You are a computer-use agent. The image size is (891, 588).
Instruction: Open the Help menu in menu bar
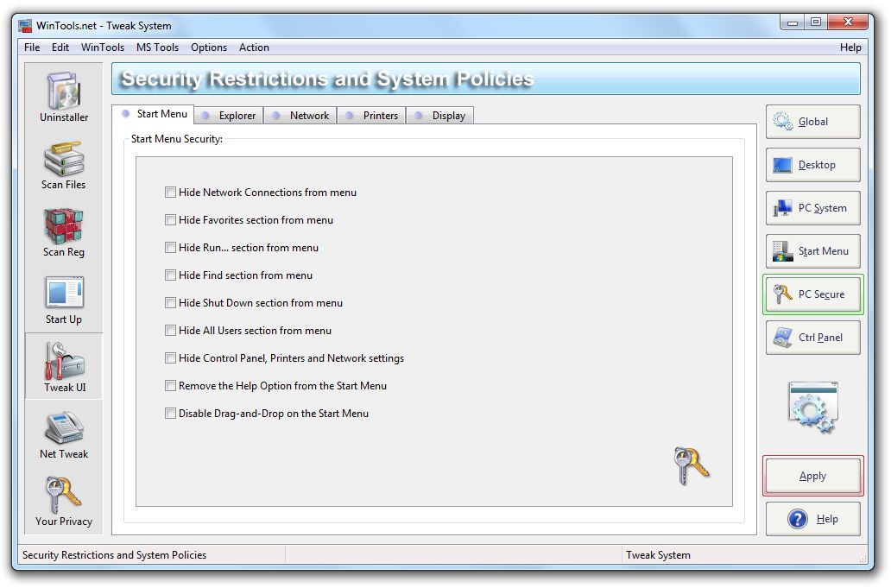click(850, 47)
